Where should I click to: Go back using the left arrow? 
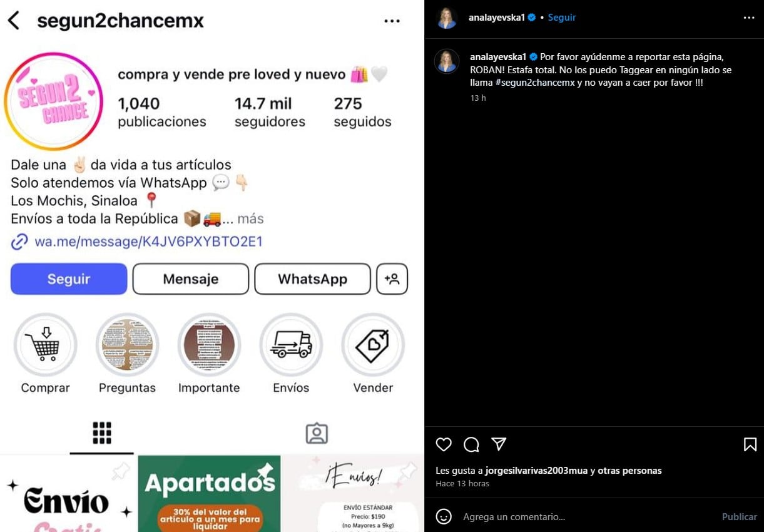point(14,21)
